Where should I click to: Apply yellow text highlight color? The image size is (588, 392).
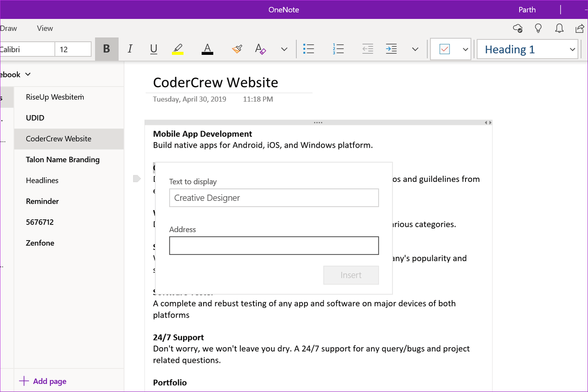click(178, 49)
